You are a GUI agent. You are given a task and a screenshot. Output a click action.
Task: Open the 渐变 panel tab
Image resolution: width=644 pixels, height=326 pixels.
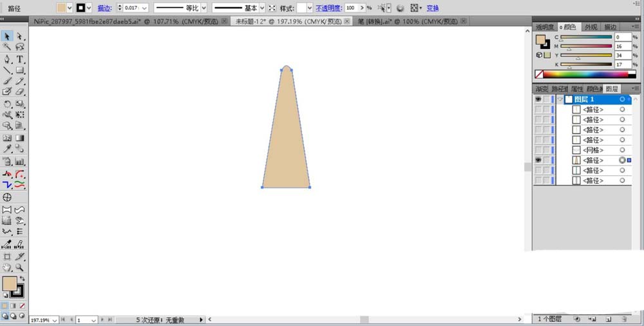542,89
